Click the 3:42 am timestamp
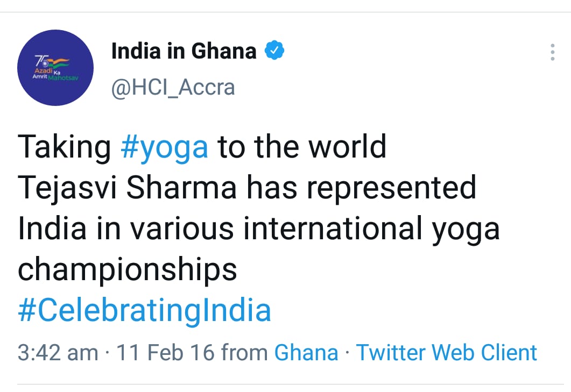 tap(58, 353)
